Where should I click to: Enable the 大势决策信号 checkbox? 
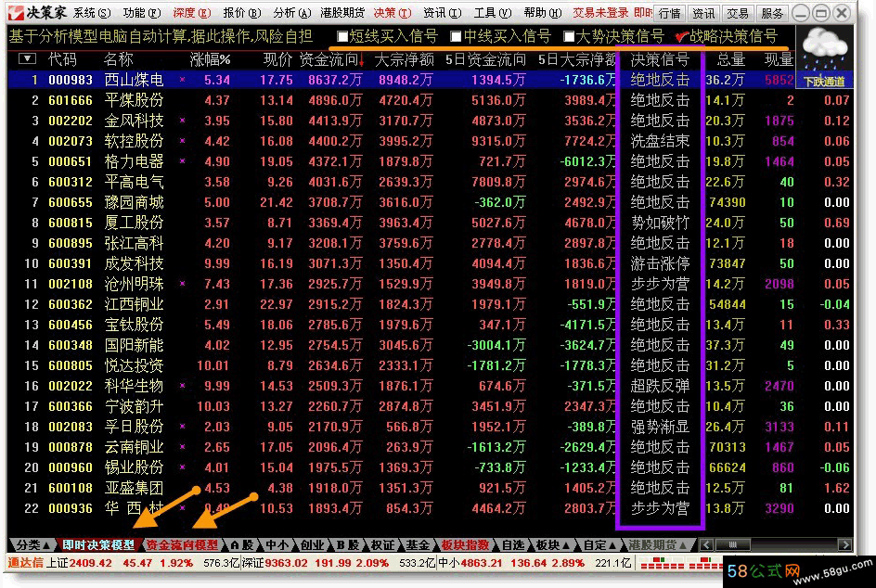tap(569, 37)
